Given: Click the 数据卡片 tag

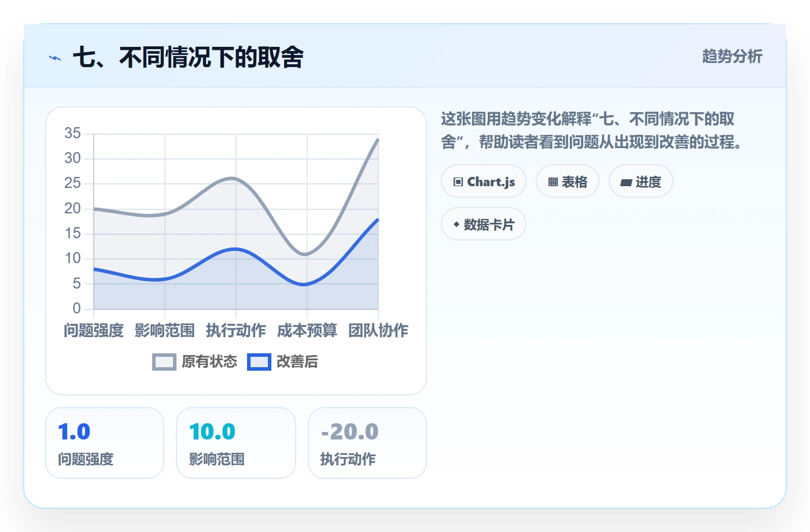Looking at the screenshot, I should click(484, 224).
